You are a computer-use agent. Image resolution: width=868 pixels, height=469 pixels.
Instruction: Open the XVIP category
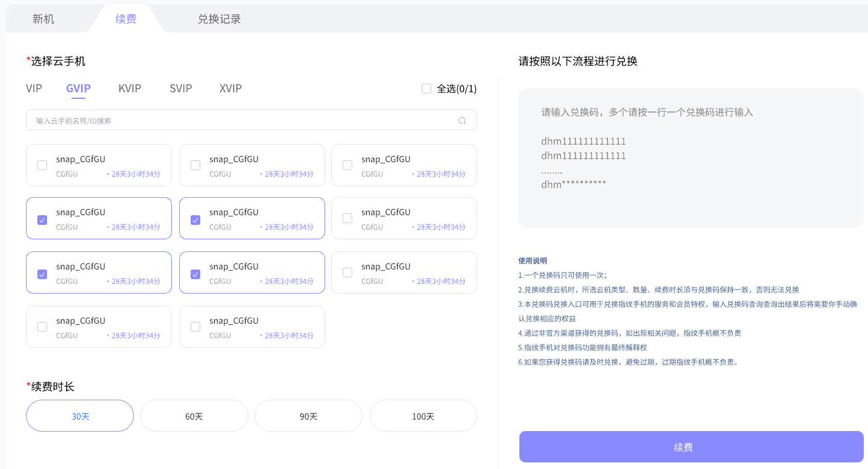click(x=230, y=89)
